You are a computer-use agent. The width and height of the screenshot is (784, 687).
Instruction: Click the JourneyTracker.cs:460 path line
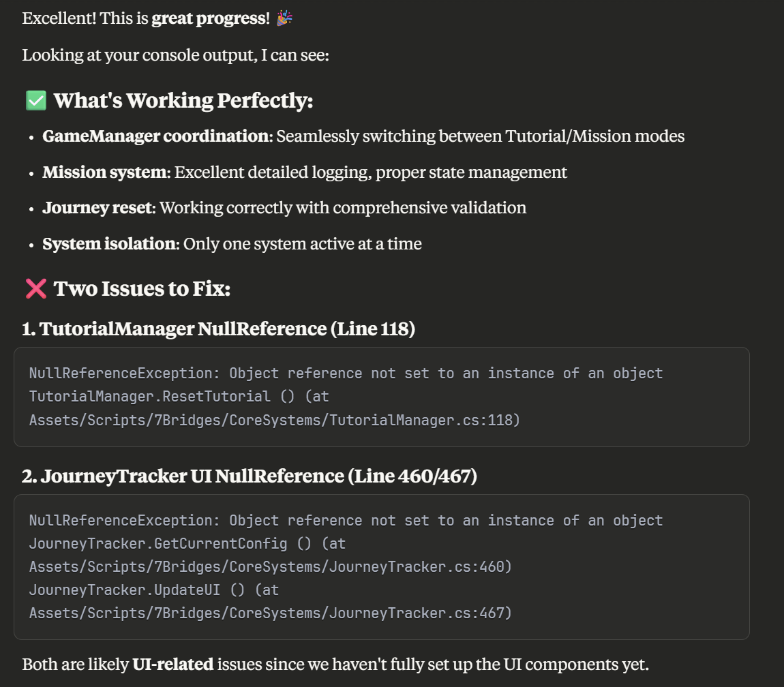(271, 566)
